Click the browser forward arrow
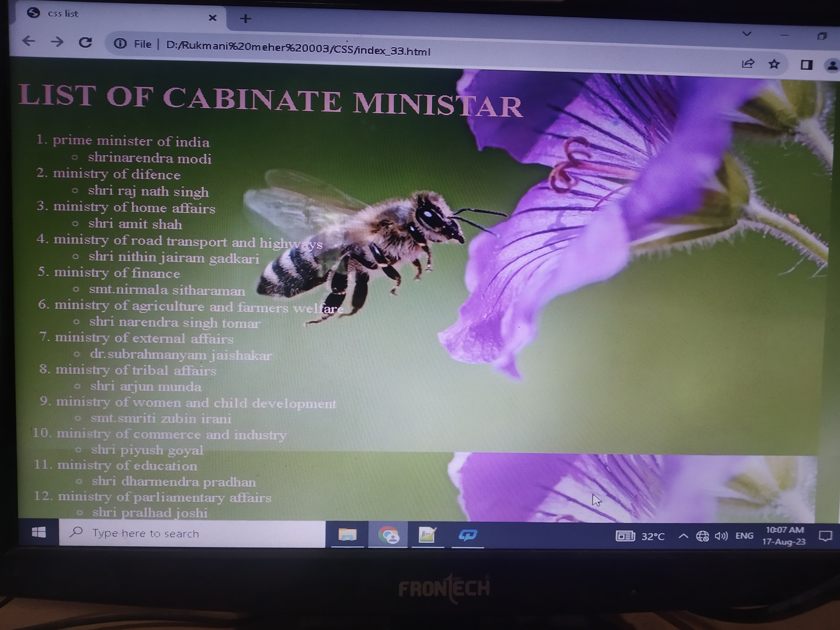The image size is (840, 630). [x=57, y=41]
